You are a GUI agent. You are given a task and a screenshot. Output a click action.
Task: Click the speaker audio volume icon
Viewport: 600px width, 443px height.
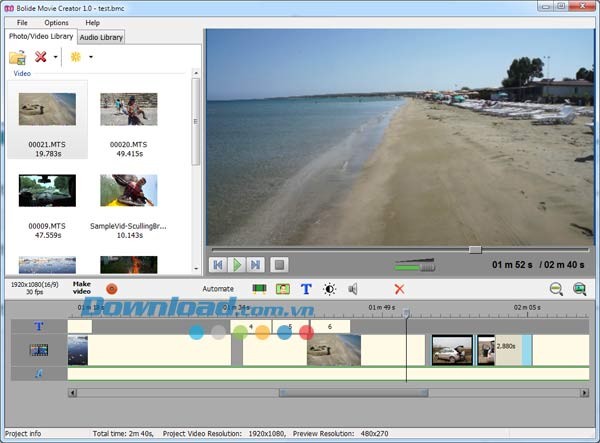coord(353,289)
